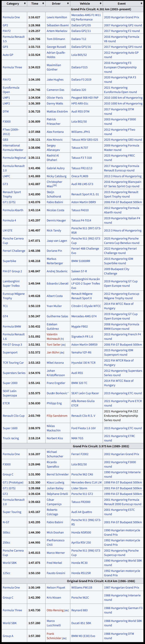Click Adrian Quaife-Hobbs link

56,55
